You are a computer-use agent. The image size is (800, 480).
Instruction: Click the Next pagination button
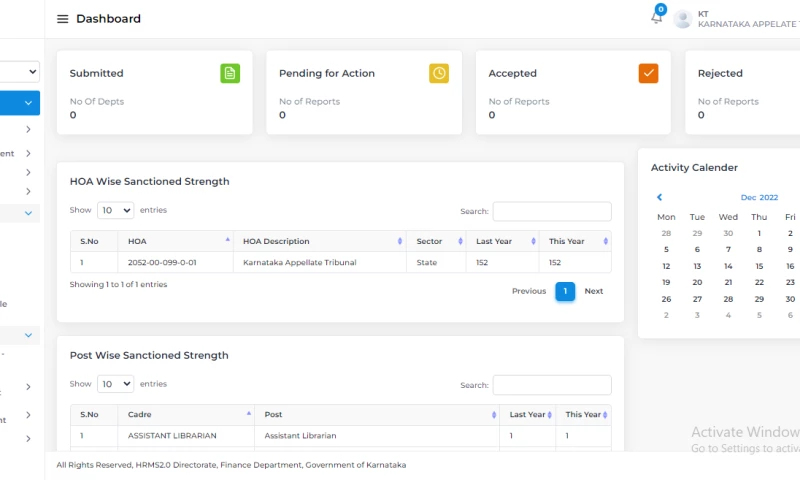tap(593, 291)
